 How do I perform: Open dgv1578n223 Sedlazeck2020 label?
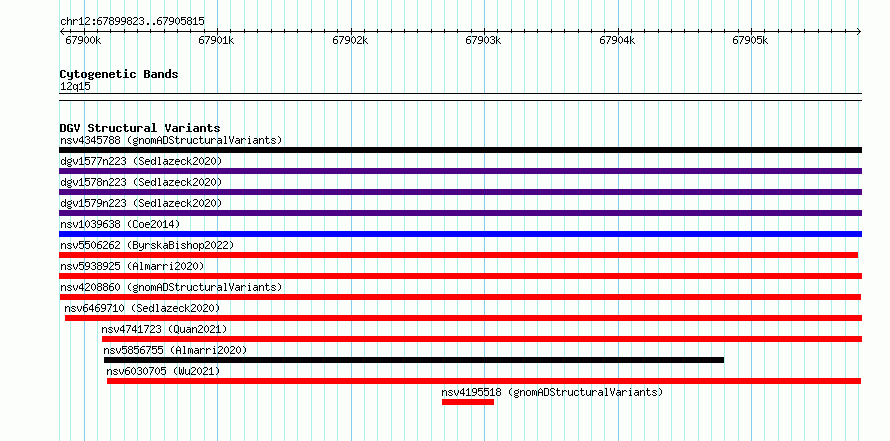141,182
